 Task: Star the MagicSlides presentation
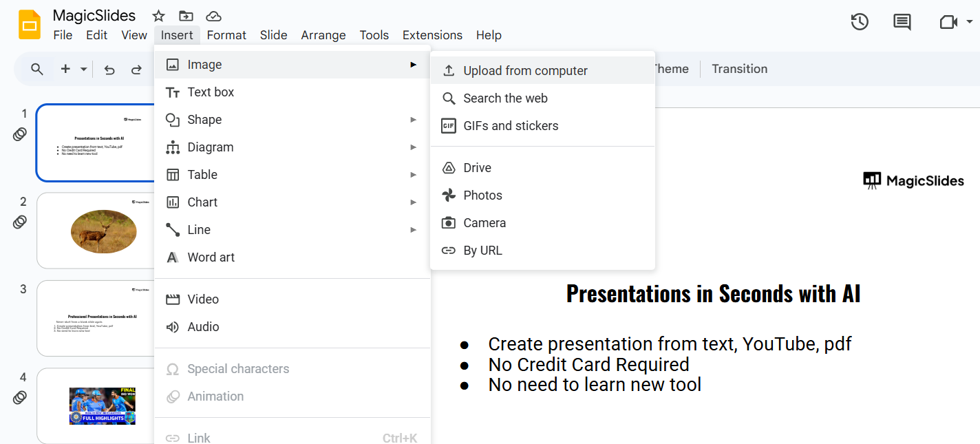pos(158,16)
